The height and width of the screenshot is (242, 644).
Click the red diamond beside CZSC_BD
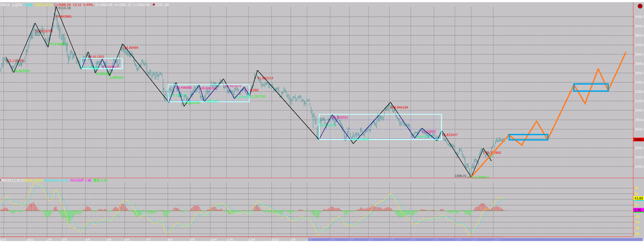pyautogui.click(x=154, y=4)
